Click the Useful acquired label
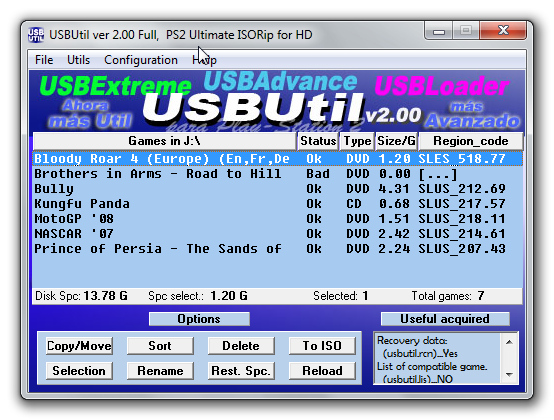The width and height of the screenshot is (554, 420). tap(445, 319)
